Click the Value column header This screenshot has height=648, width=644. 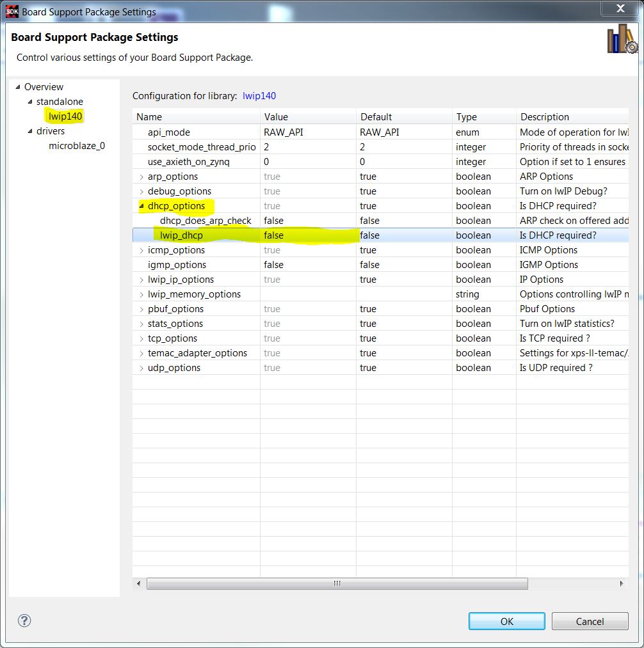coord(308,117)
